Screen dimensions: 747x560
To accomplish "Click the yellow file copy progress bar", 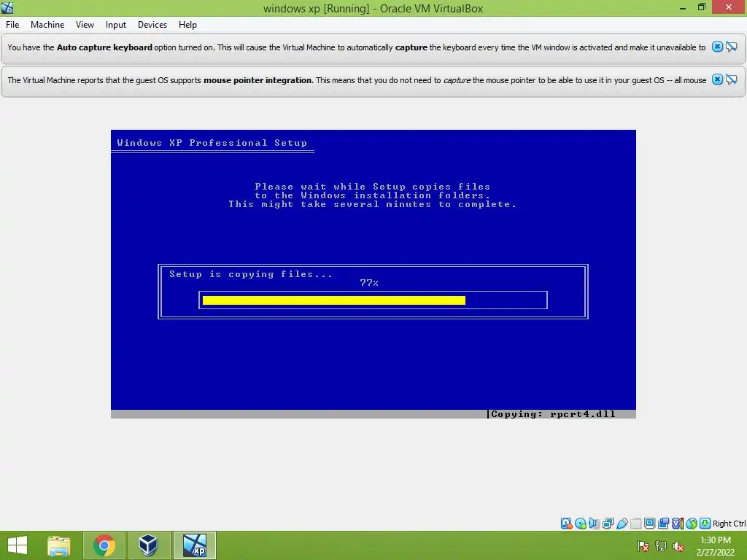I will pyautogui.click(x=334, y=300).
